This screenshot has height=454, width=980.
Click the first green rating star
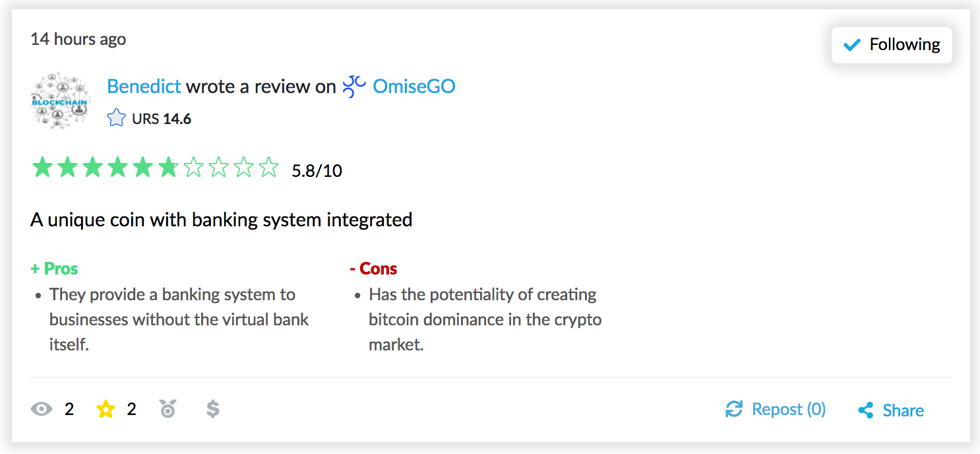pyautogui.click(x=42, y=168)
